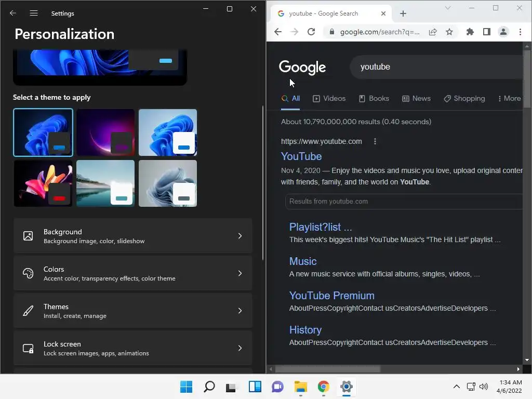Open Chat from taskbar
The width and height of the screenshot is (532, 399).
point(277,387)
